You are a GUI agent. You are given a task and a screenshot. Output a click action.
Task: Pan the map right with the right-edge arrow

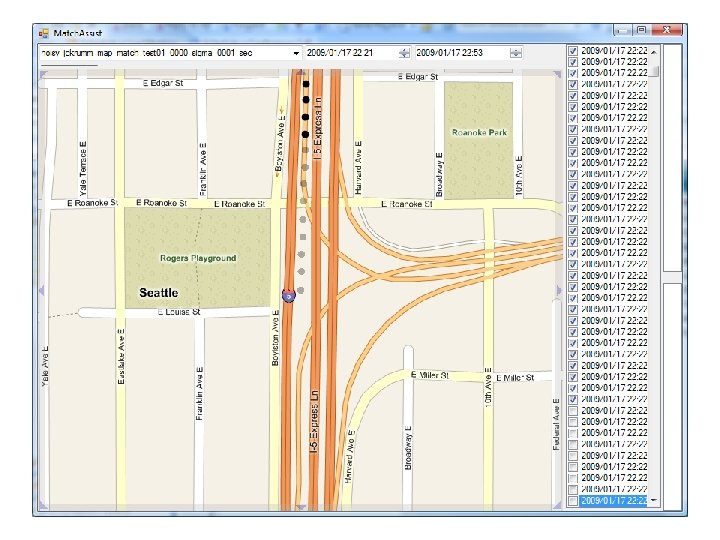click(558, 290)
